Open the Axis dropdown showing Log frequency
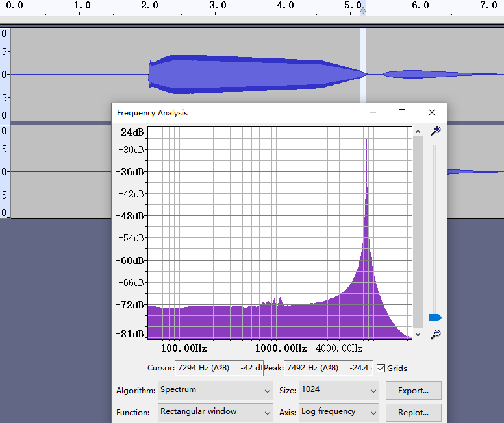 (339, 413)
